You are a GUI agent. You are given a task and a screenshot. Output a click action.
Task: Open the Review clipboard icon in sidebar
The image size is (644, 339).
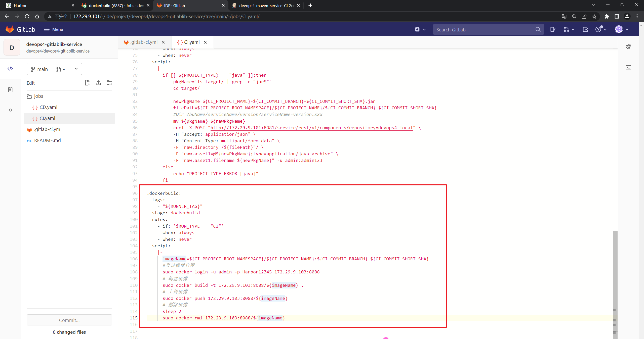pyautogui.click(x=10, y=89)
